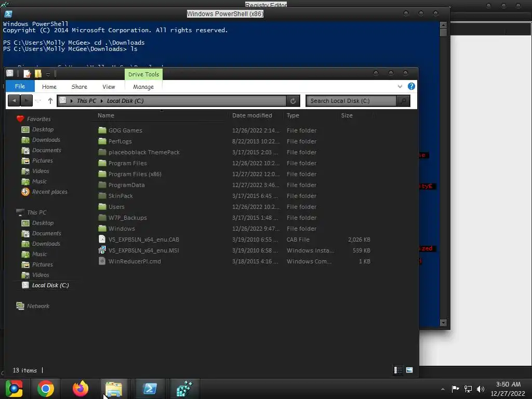Sort by the Type column header
532x399 pixels.
(x=293, y=115)
